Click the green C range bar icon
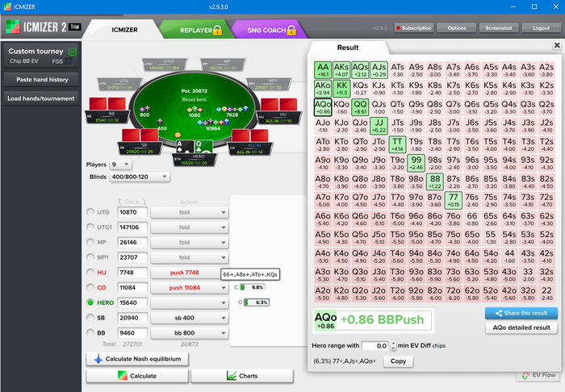The image size is (565, 392). 242,287
